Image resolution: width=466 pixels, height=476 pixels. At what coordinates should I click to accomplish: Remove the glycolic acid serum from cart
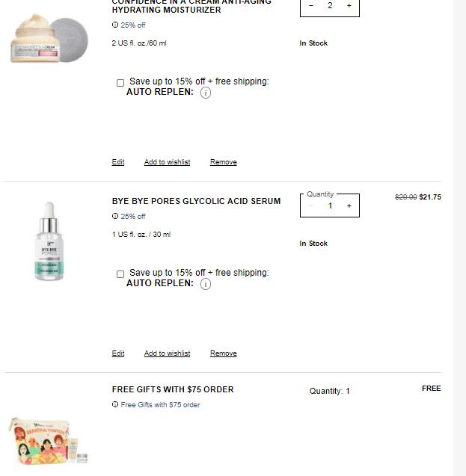coord(224,353)
